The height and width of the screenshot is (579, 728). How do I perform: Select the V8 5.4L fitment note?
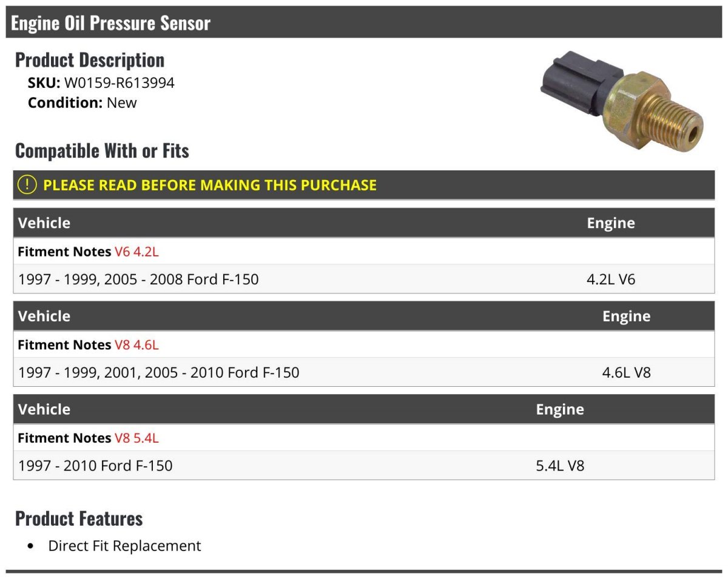136,438
